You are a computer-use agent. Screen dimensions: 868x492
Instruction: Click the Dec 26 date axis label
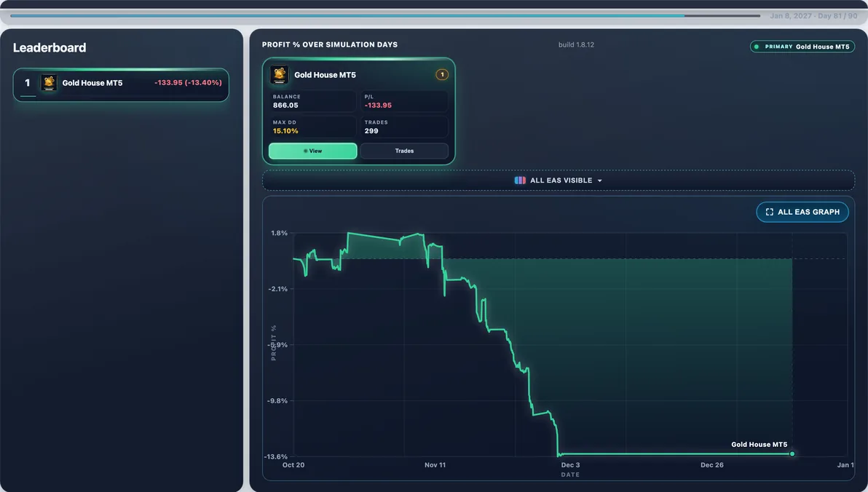point(712,465)
